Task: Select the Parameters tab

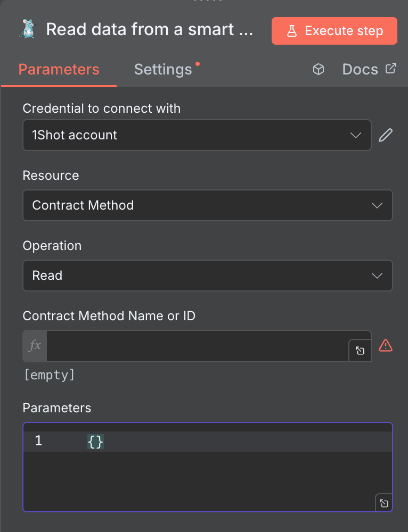Action: pos(59,69)
